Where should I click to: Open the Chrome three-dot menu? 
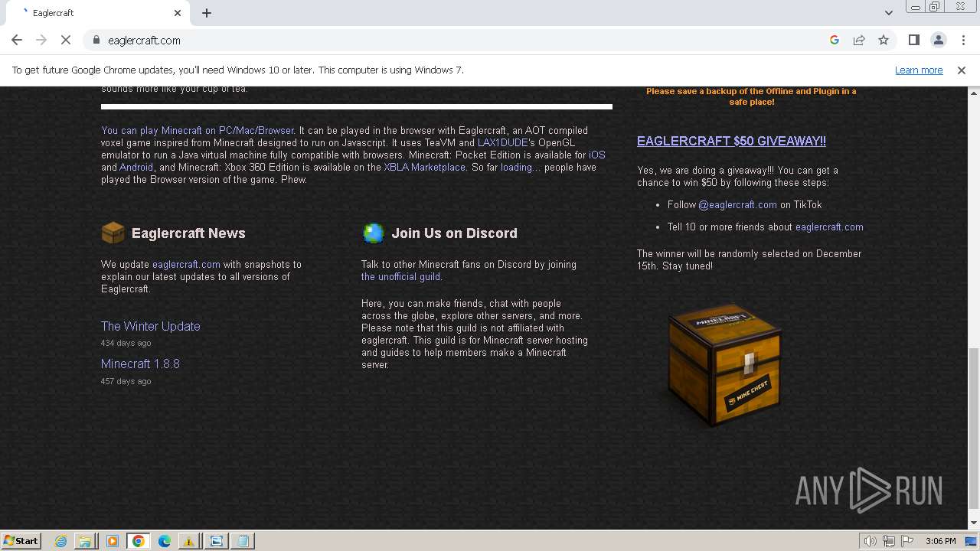click(x=962, y=40)
